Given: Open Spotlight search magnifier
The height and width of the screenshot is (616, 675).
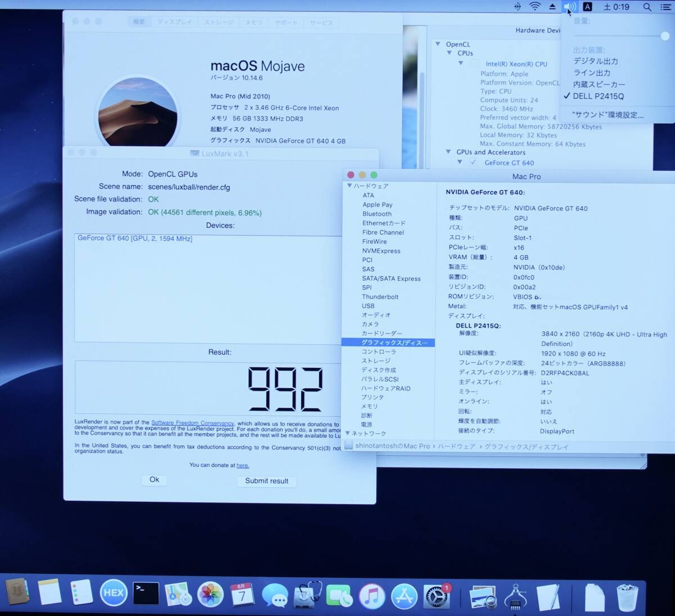Looking at the screenshot, I should click(x=647, y=7).
